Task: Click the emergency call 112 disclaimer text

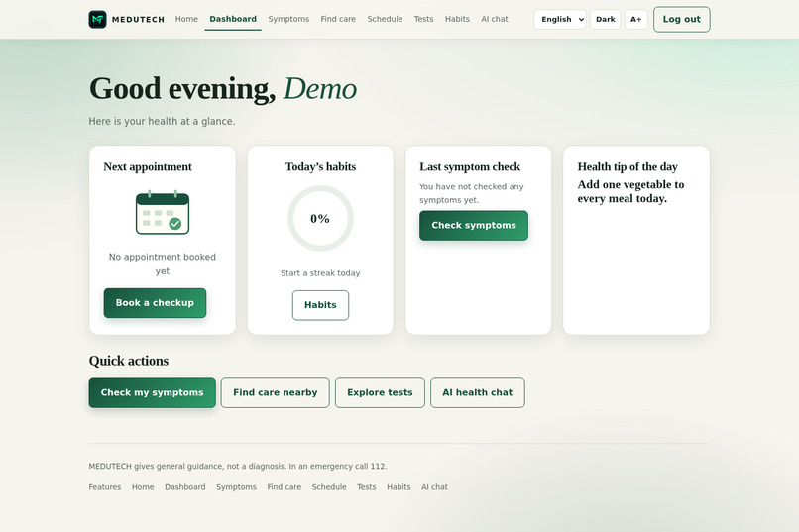Action: pos(238,466)
